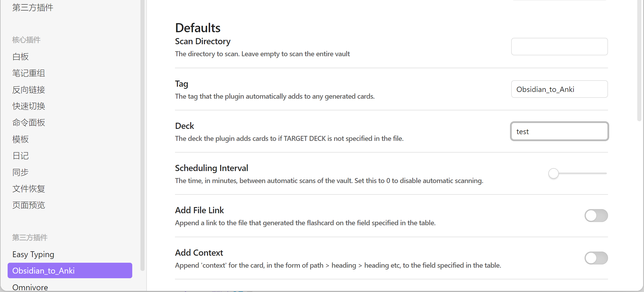Go to 快速切换 settings
The image size is (644, 292).
pos(29,106)
